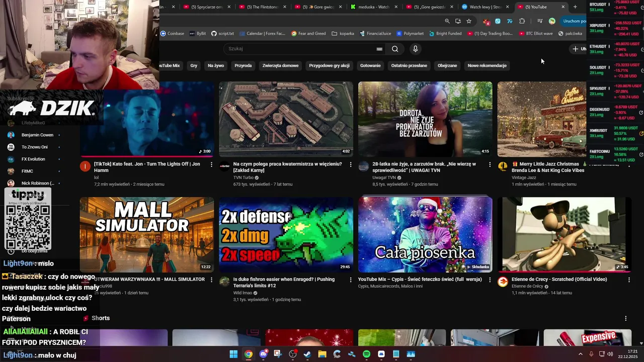Open Steam from the taskbar

click(x=307, y=354)
